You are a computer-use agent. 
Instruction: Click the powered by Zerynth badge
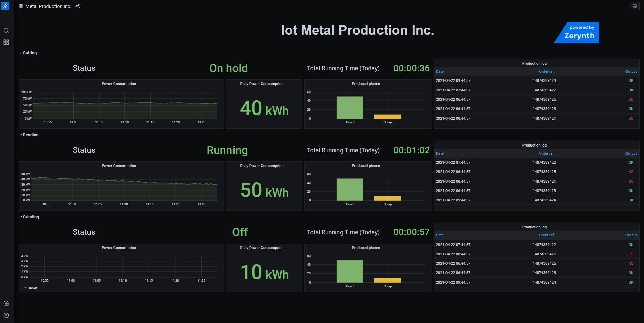click(576, 32)
